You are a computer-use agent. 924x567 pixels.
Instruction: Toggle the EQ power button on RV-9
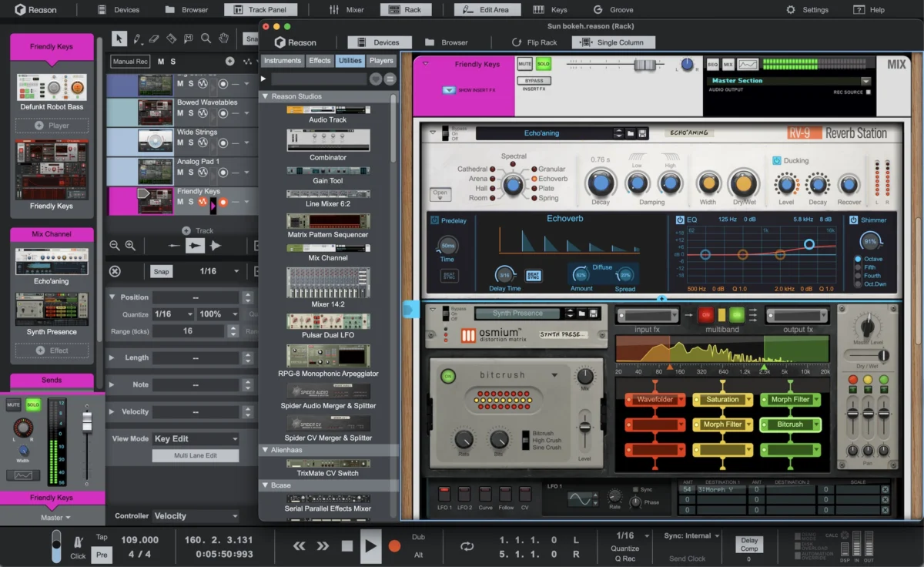tap(680, 220)
